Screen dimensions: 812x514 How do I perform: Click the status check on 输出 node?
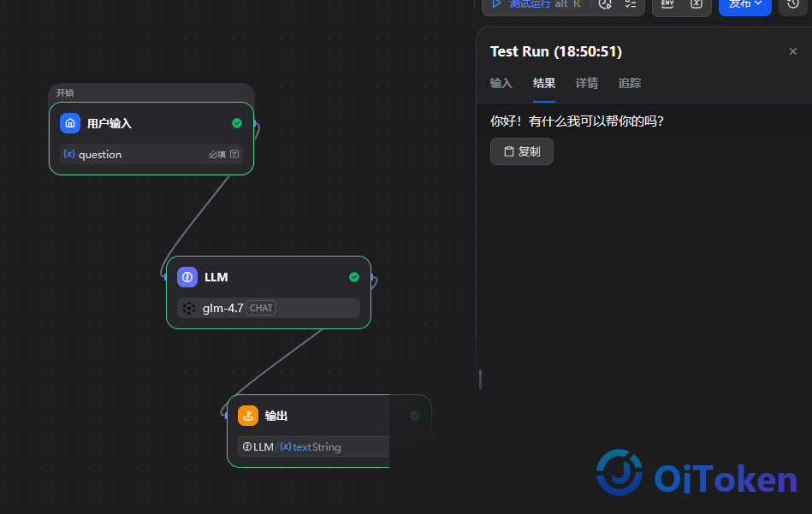click(x=415, y=416)
